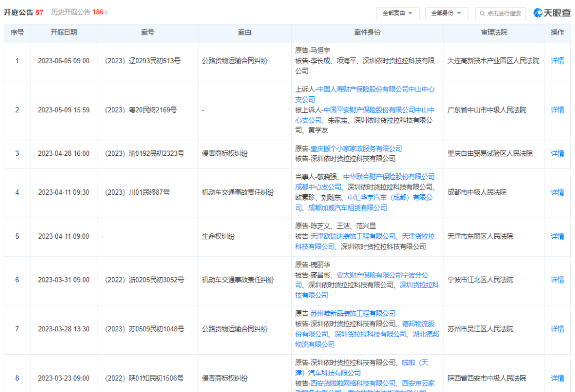Open 详情 for case row 1

557,61
